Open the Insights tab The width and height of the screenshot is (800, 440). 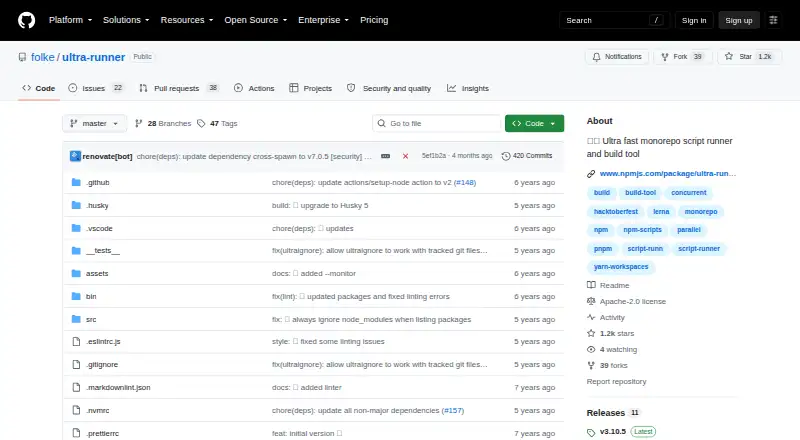point(468,88)
